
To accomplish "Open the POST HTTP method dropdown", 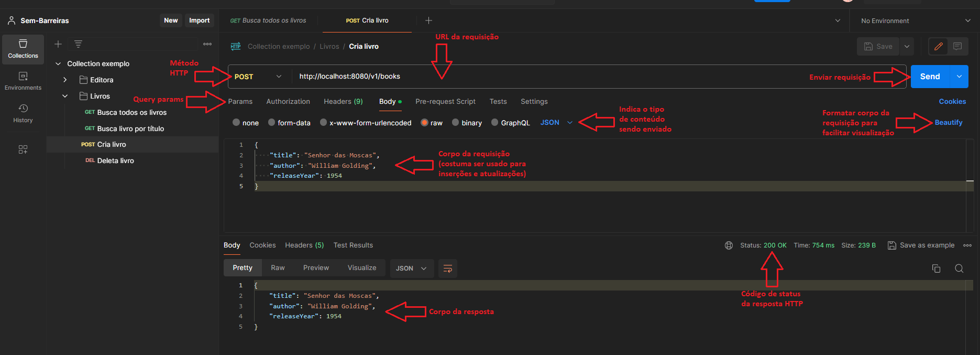I will 258,77.
